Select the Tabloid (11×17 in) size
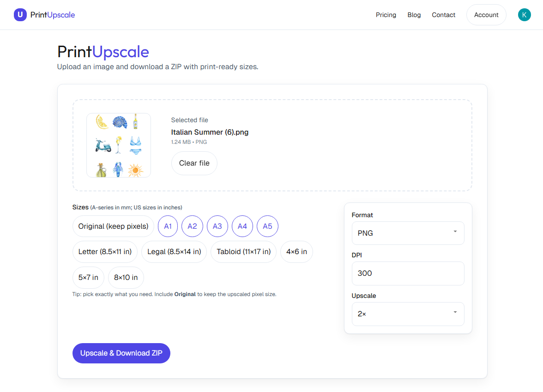Image resolution: width=543 pixels, height=392 pixels. 243,252
